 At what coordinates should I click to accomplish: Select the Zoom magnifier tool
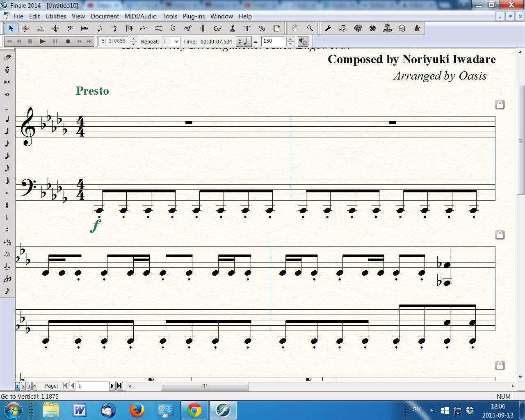310,28
